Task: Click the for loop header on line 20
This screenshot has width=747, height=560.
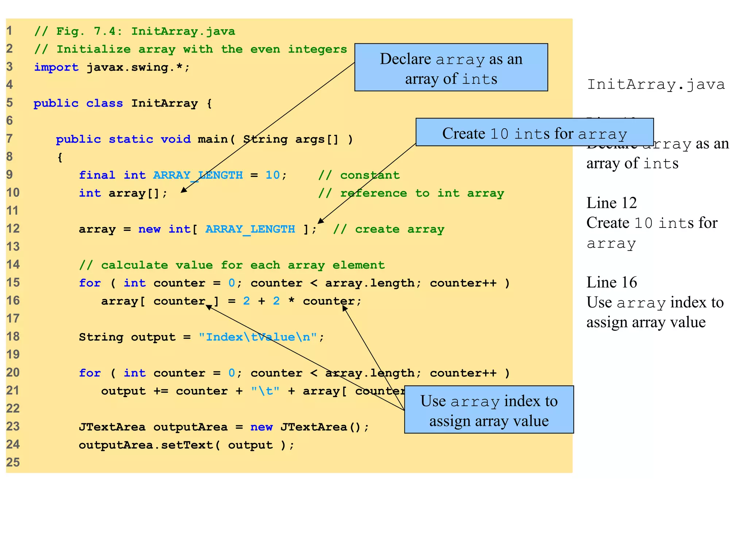Action: click(295, 373)
